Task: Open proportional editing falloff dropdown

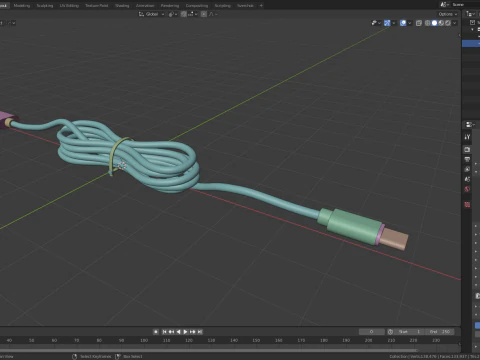Action: tap(213, 14)
